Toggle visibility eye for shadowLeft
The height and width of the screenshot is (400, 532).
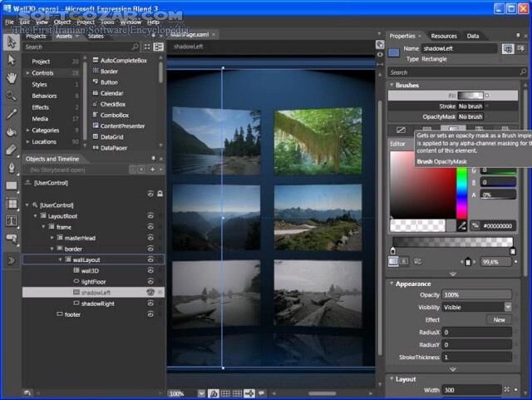click(x=151, y=293)
